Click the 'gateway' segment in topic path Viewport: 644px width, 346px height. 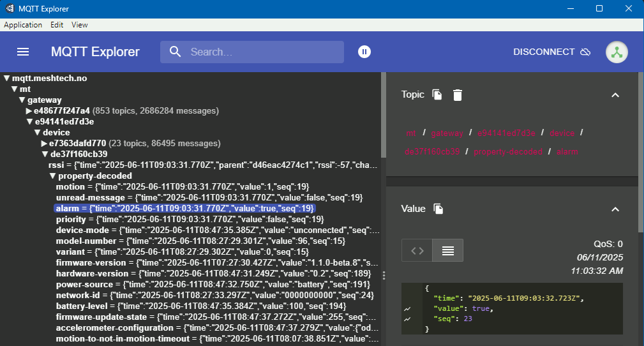click(x=447, y=133)
